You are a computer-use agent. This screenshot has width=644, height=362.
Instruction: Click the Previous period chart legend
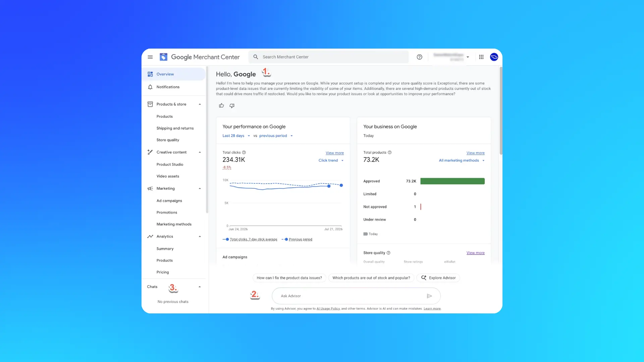pyautogui.click(x=297, y=239)
